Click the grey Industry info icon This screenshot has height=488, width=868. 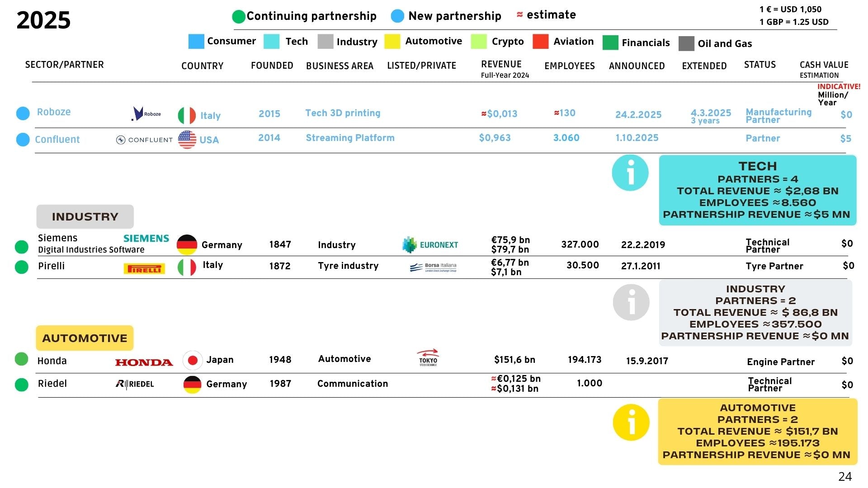coord(631,302)
